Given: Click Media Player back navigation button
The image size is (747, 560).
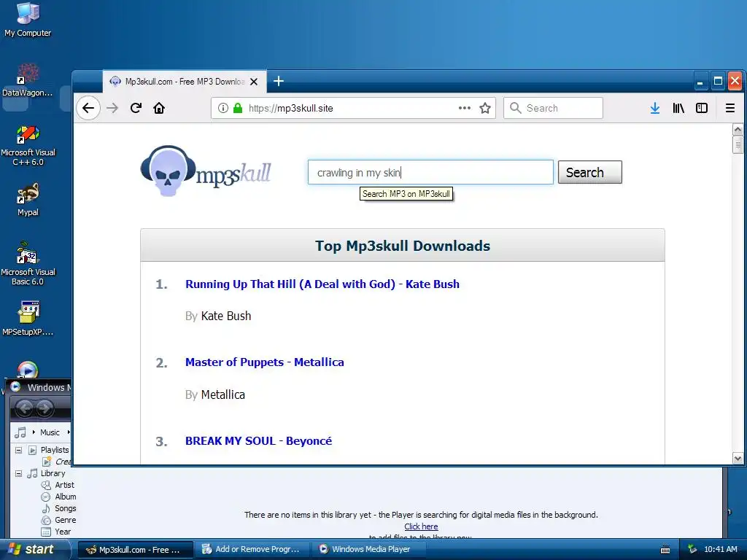Looking at the screenshot, I should [24, 408].
